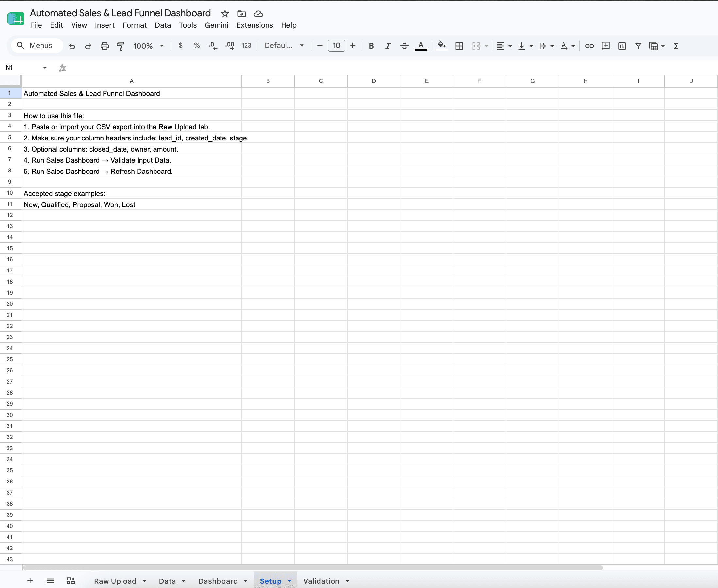Viewport: 718px width, 588px height.
Task: Print the spreadsheet via printer icon
Action: tap(105, 46)
